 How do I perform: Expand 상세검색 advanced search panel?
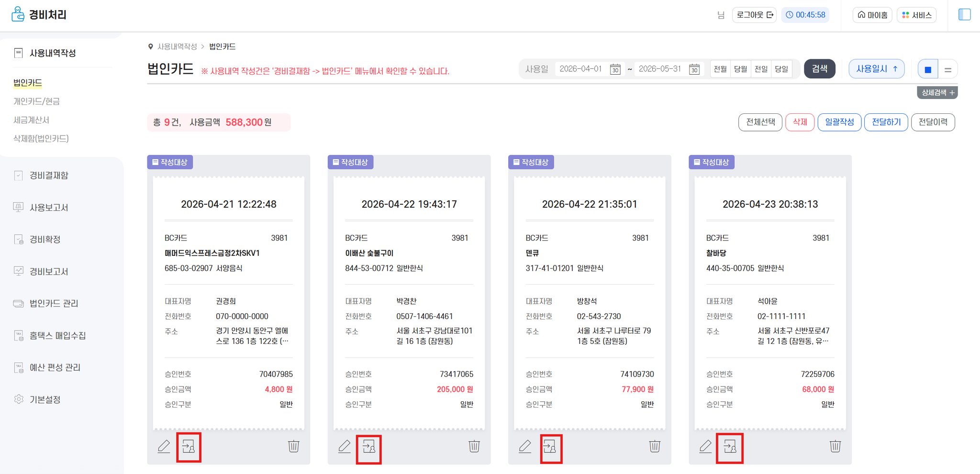tap(937, 92)
